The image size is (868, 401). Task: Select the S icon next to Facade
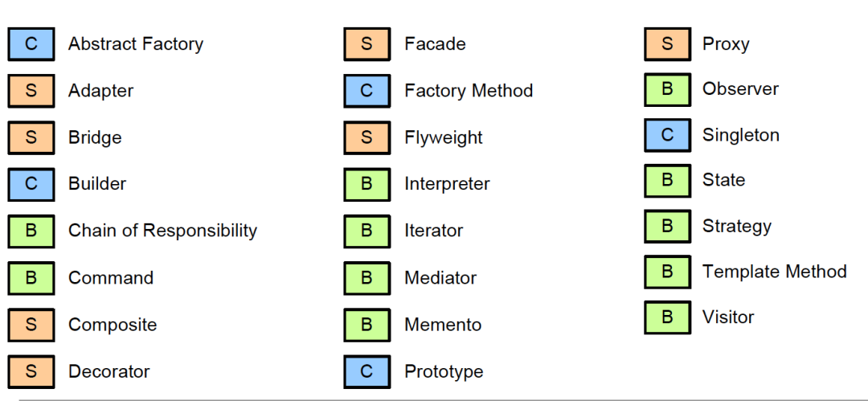click(366, 44)
